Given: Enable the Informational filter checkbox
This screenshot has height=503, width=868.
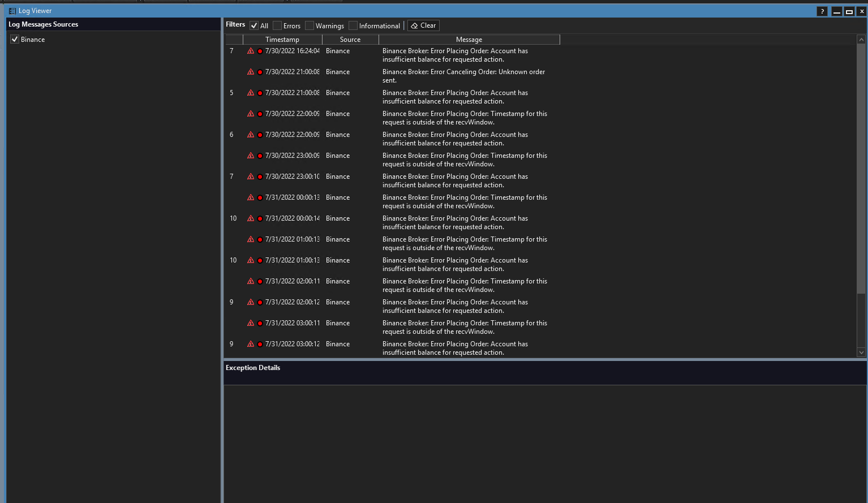Looking at the screenshot, I should pos(353,25).
